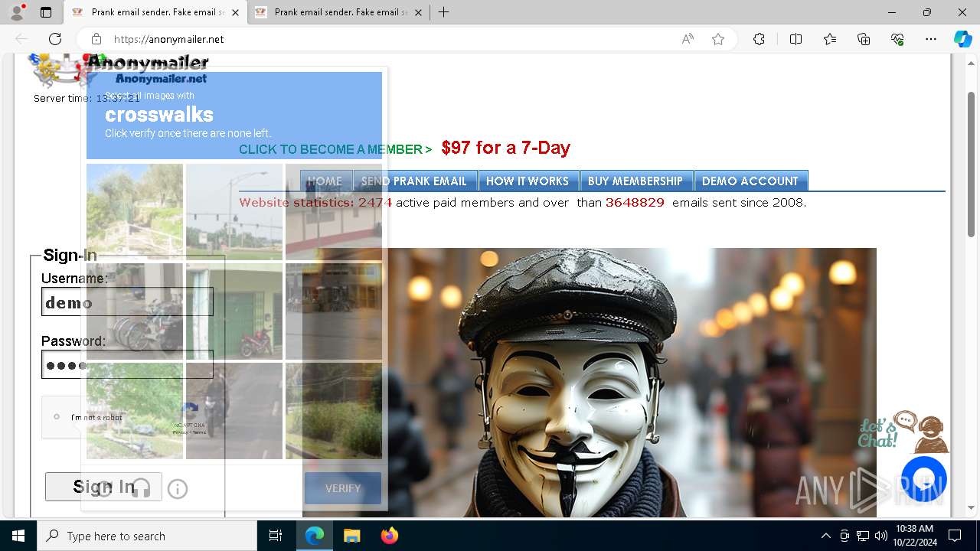This screenshot has width=980, height=551.
Task: Close the first Prank email sender tab
Action: coord(235,12)
